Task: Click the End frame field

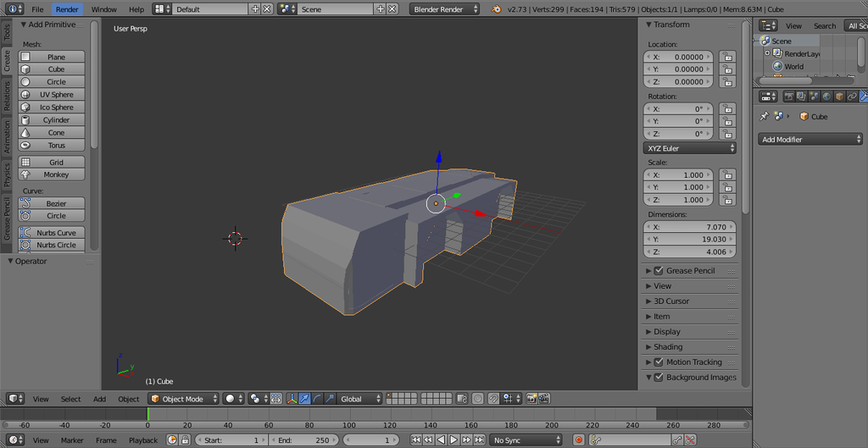Action: point(303,440)
